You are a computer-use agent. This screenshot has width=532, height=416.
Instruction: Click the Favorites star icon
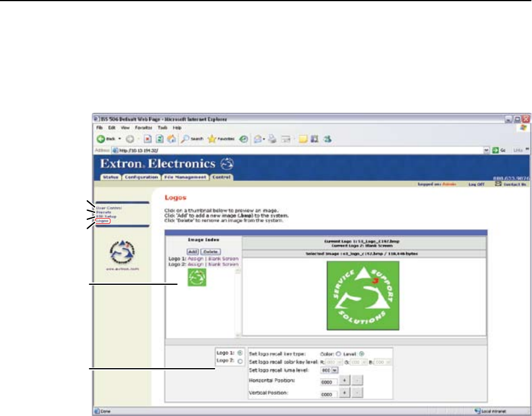[x=212, y=139]
